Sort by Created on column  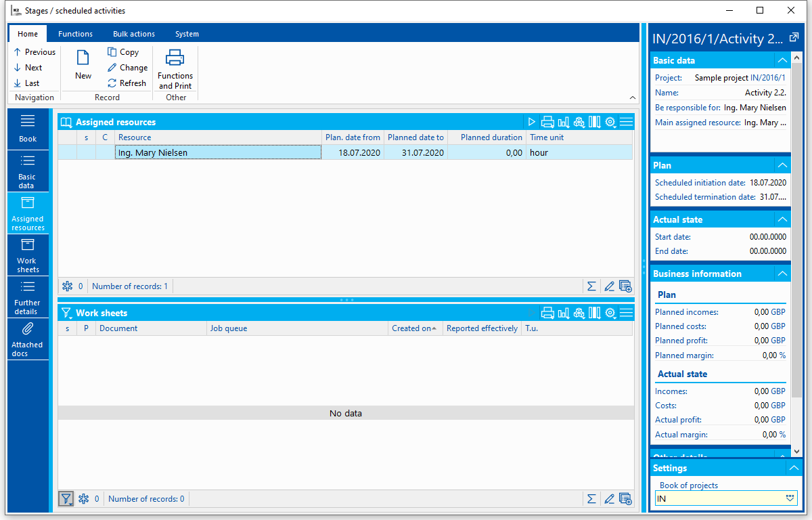(415, 328)
